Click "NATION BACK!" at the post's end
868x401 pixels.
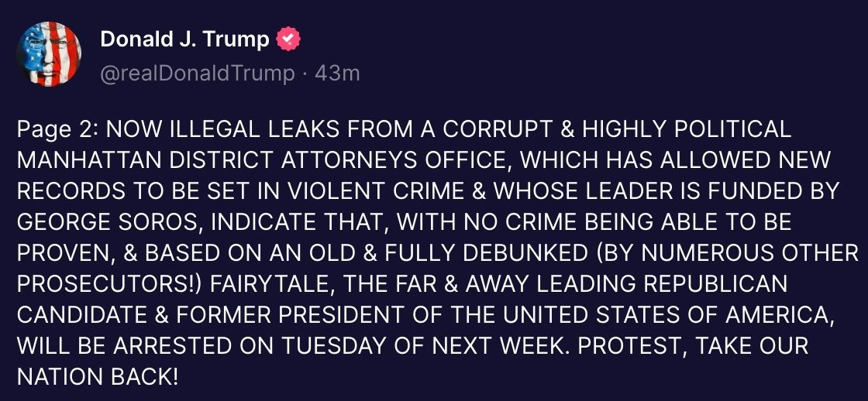tap(98, 377)
